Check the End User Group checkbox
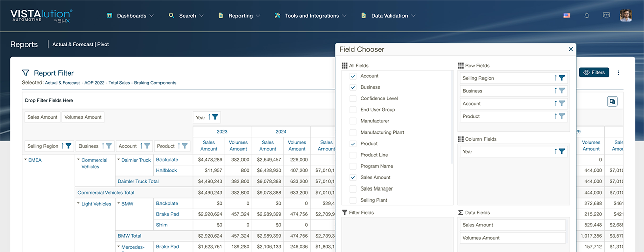 coord(353,109)
